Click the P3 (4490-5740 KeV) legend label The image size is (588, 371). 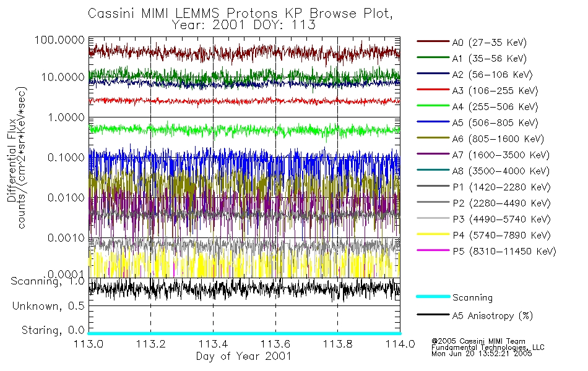pyautogui.click(x=501, y=220)
